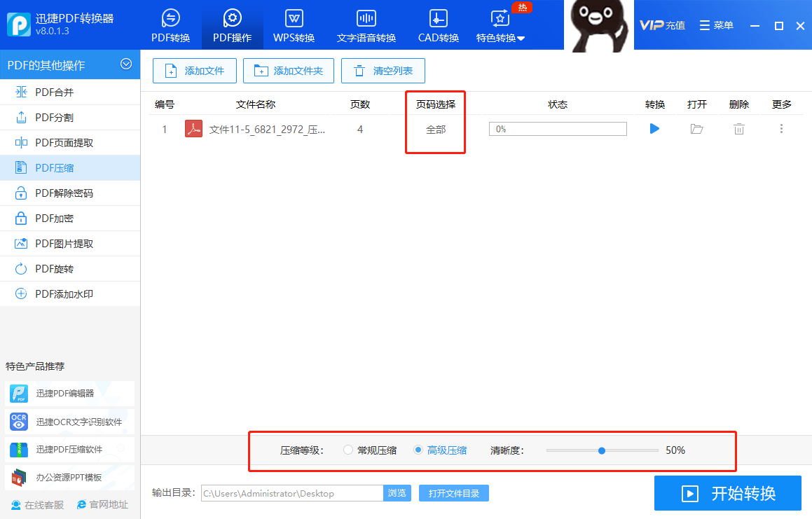Collapse the PDF的其他操作 section

pyautogui.click(x=126, y=64)
